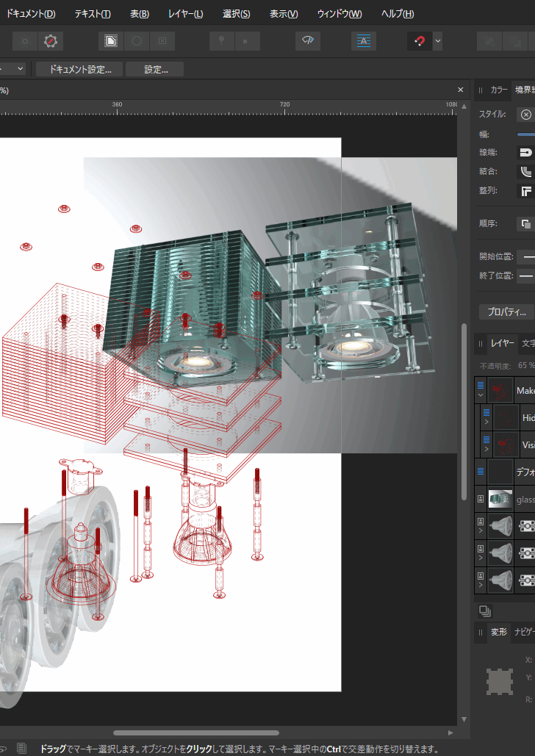Pick the round join icon for 結合
The image size is (535, 756).
[x=525, y=172]
